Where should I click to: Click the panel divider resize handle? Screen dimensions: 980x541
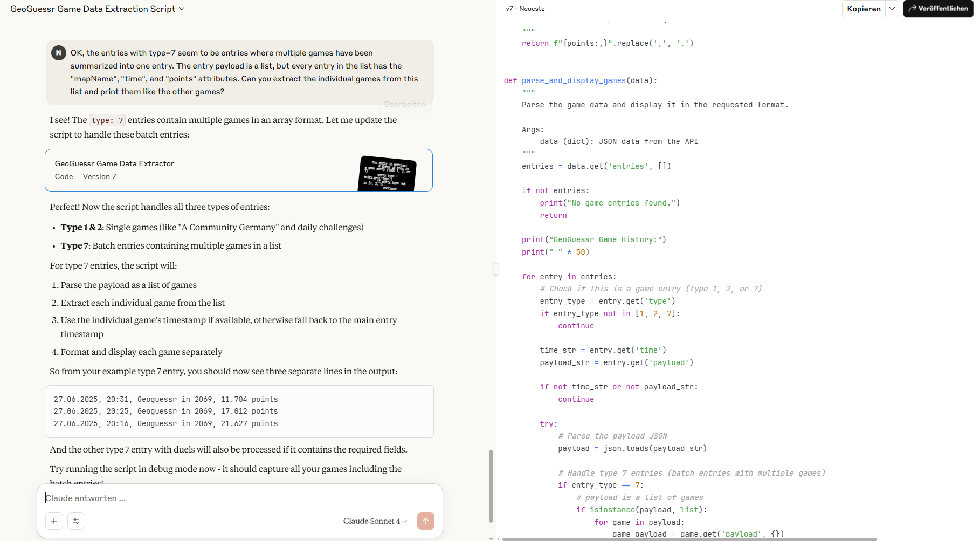point(496,269)
